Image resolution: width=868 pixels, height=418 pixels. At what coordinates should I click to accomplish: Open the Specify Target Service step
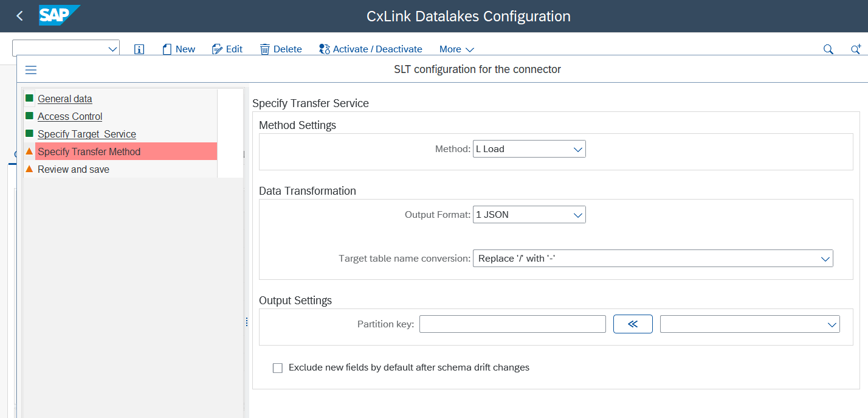(87, 134)
